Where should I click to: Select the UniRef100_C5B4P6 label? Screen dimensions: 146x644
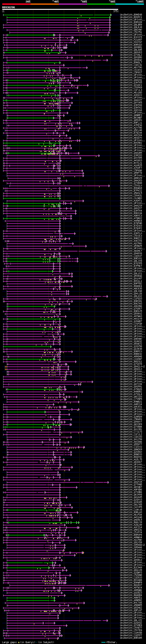pyautogui.click(x=131, y=419)
